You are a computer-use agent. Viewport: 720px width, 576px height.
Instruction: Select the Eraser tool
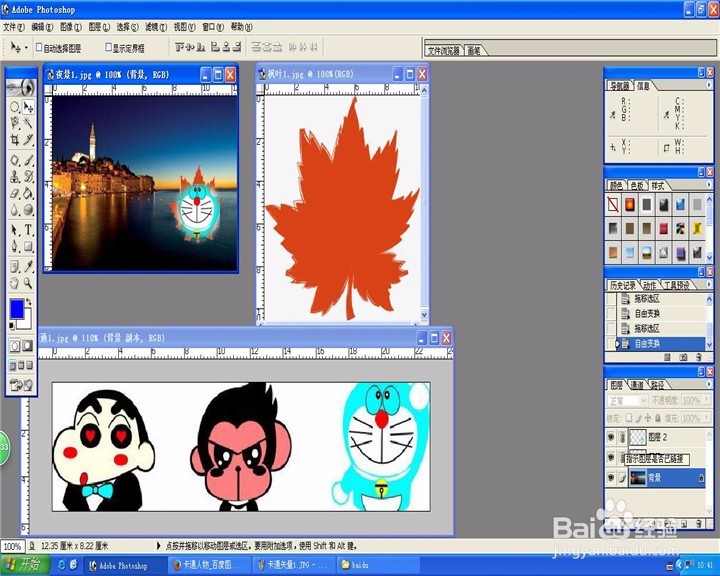14,193
